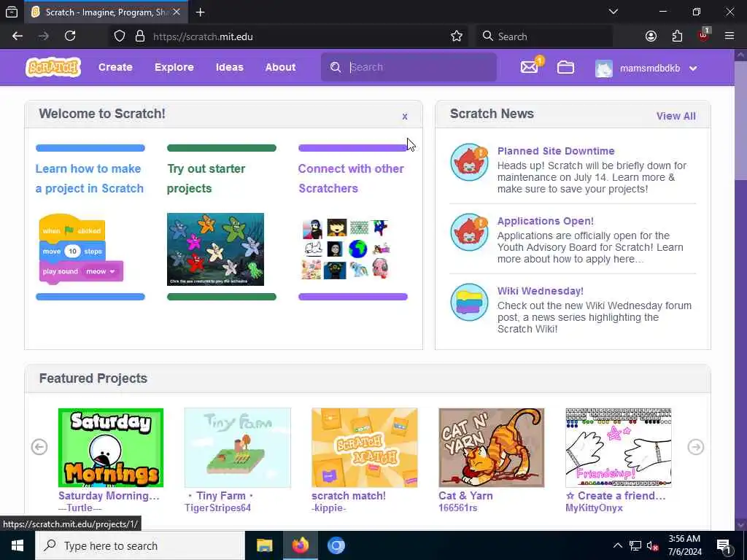The image size is (747, 560).
Task: Open a new browser tab
Action: tap(200, 12)
